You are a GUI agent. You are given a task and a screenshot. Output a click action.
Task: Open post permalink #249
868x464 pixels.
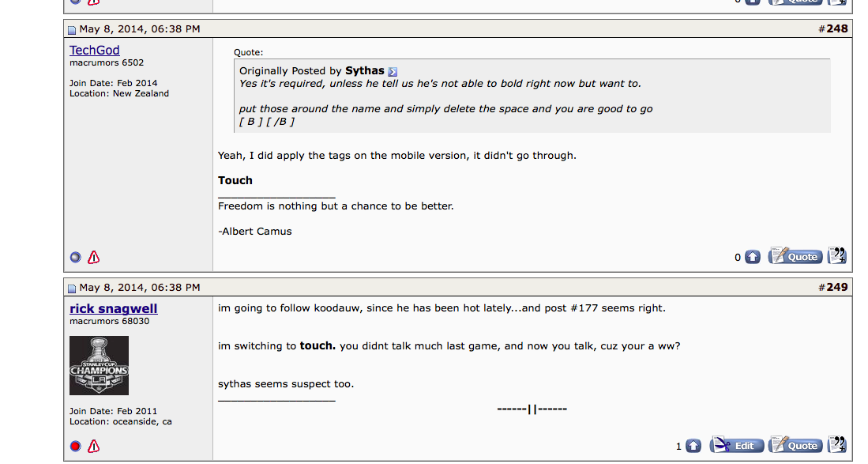(837, 288)
